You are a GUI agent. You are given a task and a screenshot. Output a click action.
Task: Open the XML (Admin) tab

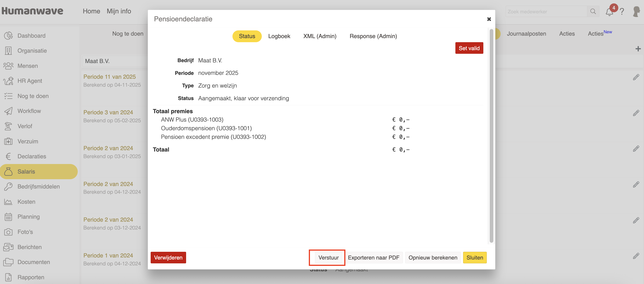[320, 36]
